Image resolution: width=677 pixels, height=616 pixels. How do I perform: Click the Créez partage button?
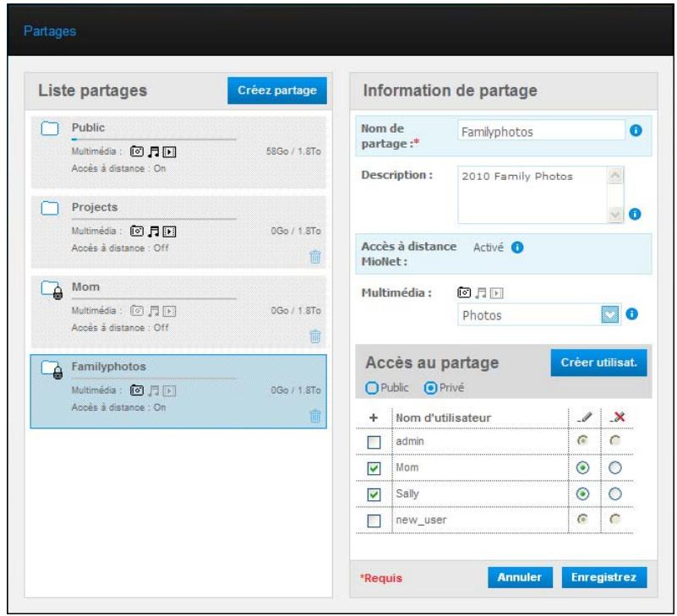[x=277, y=90]
